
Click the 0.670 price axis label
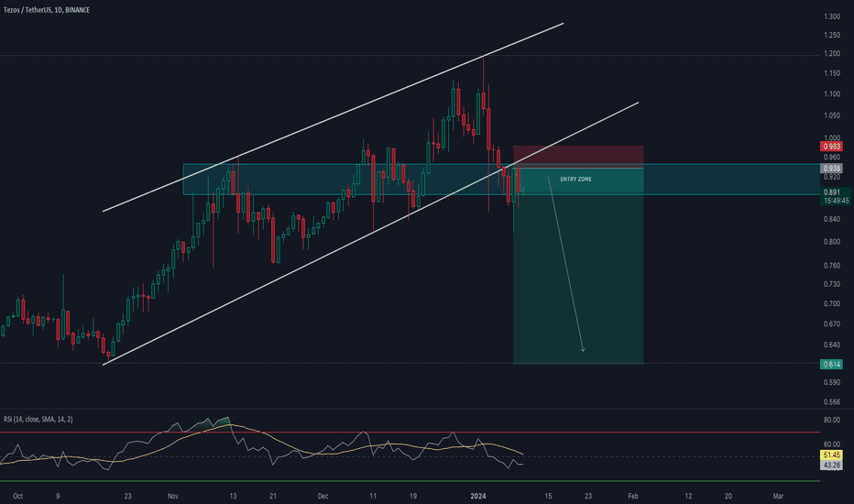832,324
